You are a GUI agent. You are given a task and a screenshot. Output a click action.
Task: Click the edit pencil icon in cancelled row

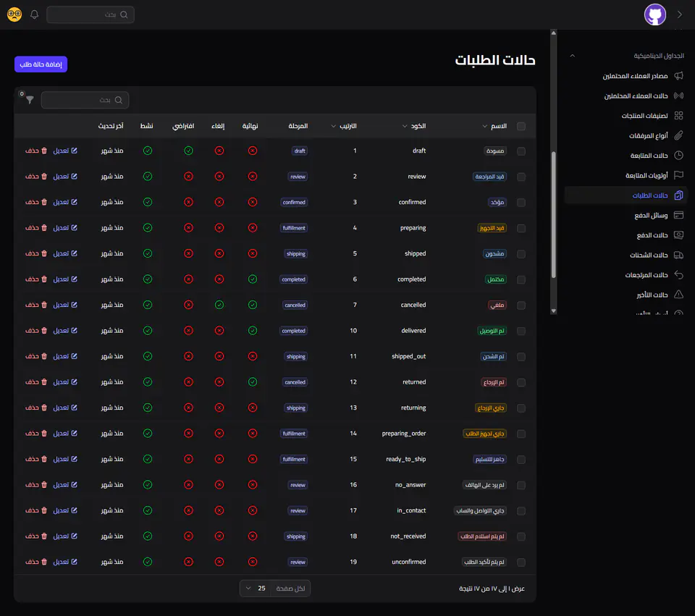pyautogui.click(x=74, y=305)
